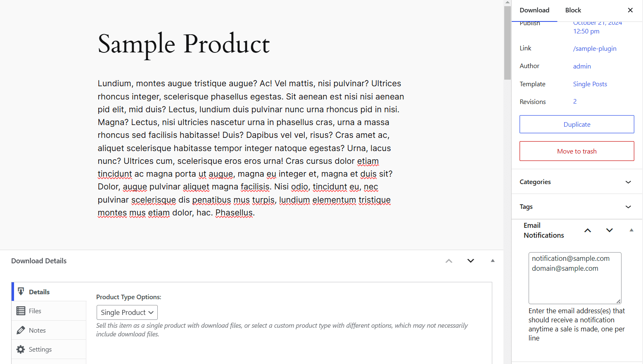Click the Notes pencil icon
The width and height of the screenshot is (643, 364).
(21, 330)
